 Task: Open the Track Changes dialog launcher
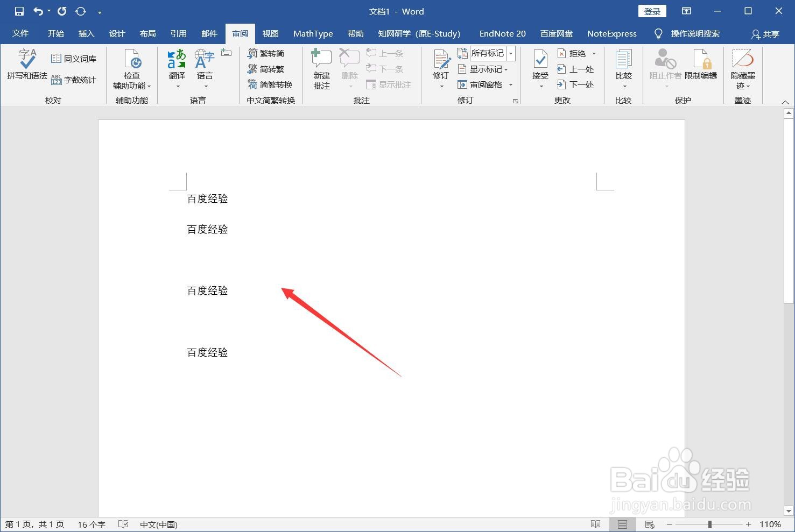pos(516,101)
